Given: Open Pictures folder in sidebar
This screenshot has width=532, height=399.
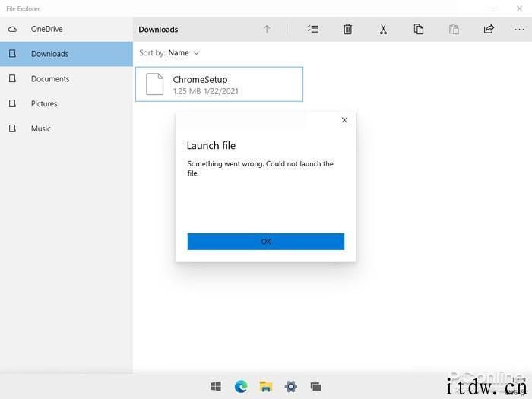Looking at the screenshot, I should click(x=67, y=103).
